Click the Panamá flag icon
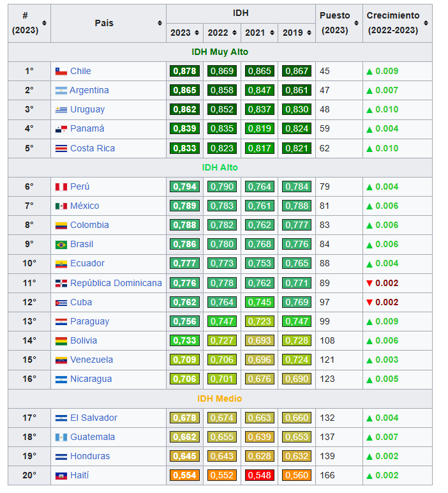This screenshot has height=493, width=448. (x=61, y=129)
